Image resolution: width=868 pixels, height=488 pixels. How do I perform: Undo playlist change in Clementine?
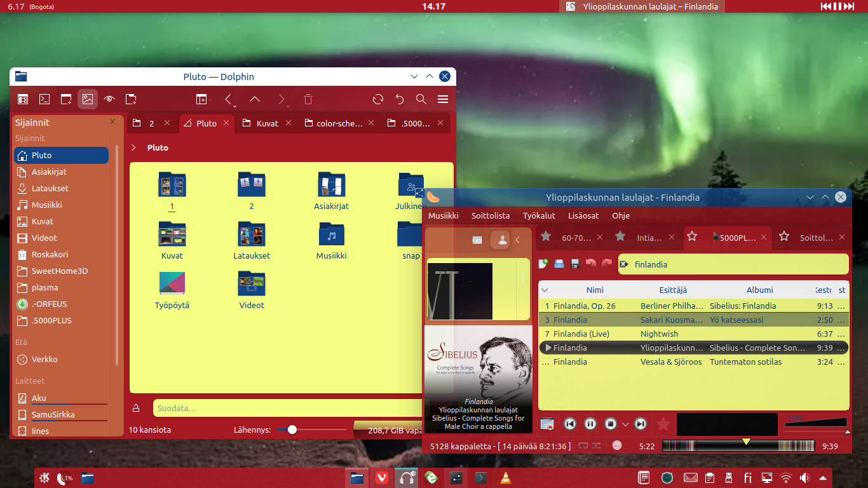click(591, 264)
